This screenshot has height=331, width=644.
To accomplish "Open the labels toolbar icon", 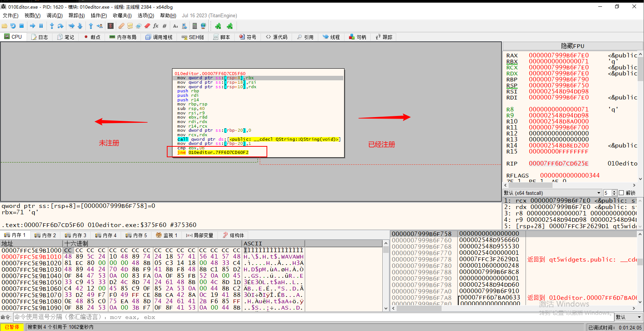I will click(139, 26).
